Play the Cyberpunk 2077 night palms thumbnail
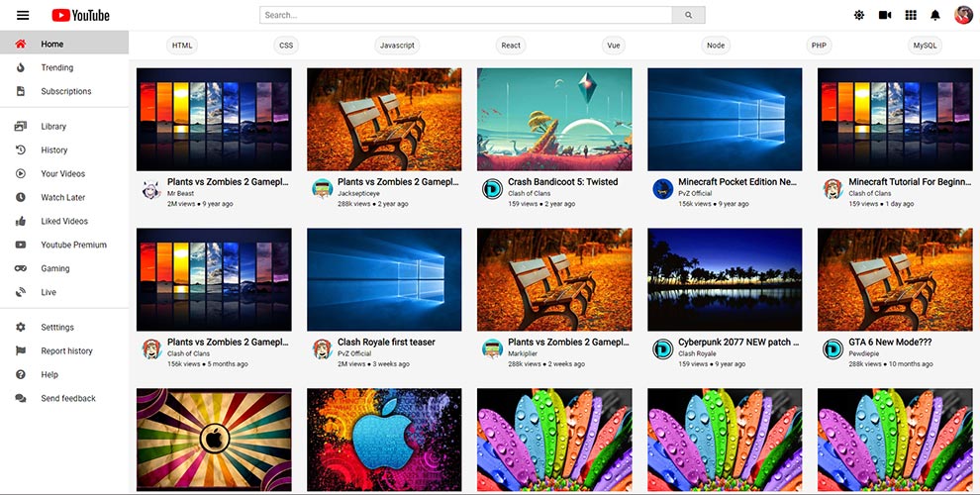Image resolution: width=980 pixels, height=495 pixels. tap(725, 279)
